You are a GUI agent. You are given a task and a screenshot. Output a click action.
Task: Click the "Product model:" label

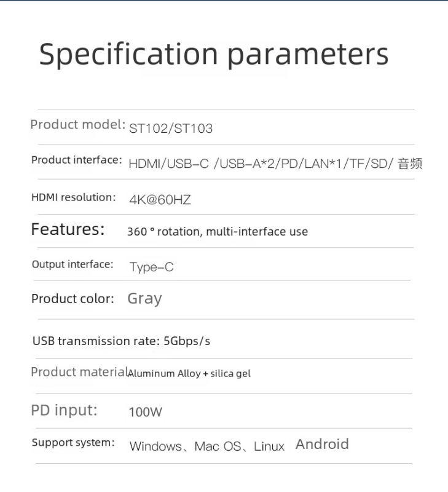(x=78, y=125)
